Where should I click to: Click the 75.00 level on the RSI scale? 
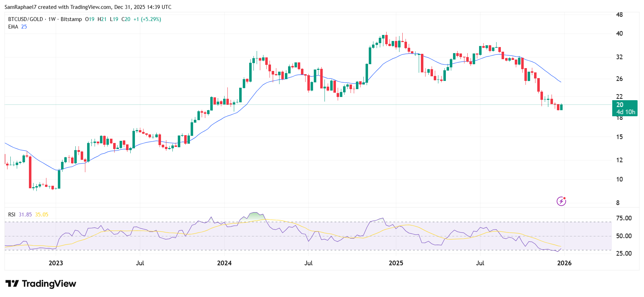[624, 218]
